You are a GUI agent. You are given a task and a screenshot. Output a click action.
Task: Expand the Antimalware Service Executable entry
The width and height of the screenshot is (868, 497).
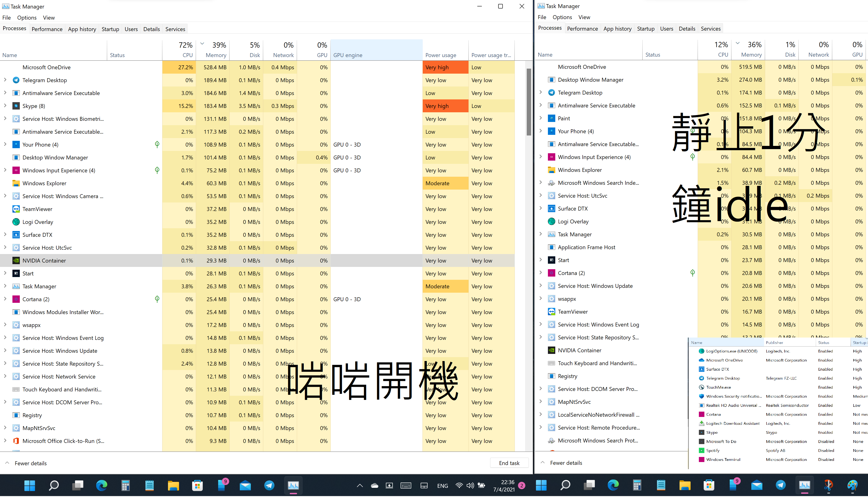5,93
